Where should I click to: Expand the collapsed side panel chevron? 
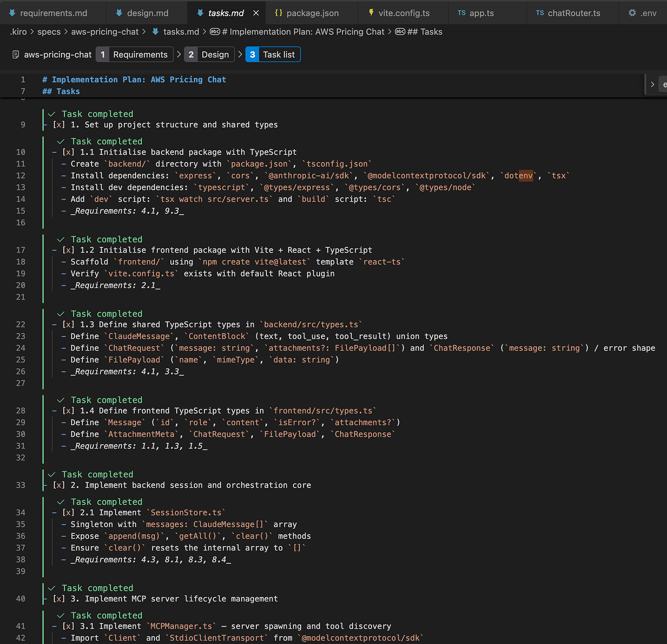652,84
